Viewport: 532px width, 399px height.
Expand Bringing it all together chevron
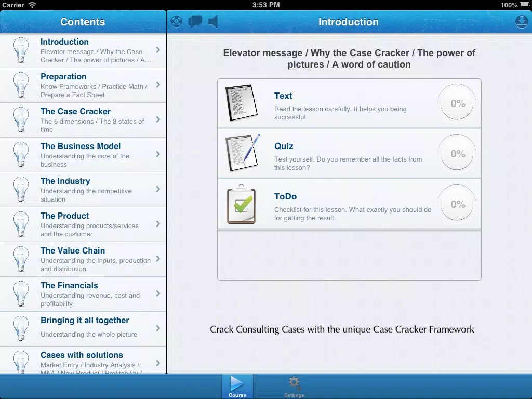pos(158,328)
